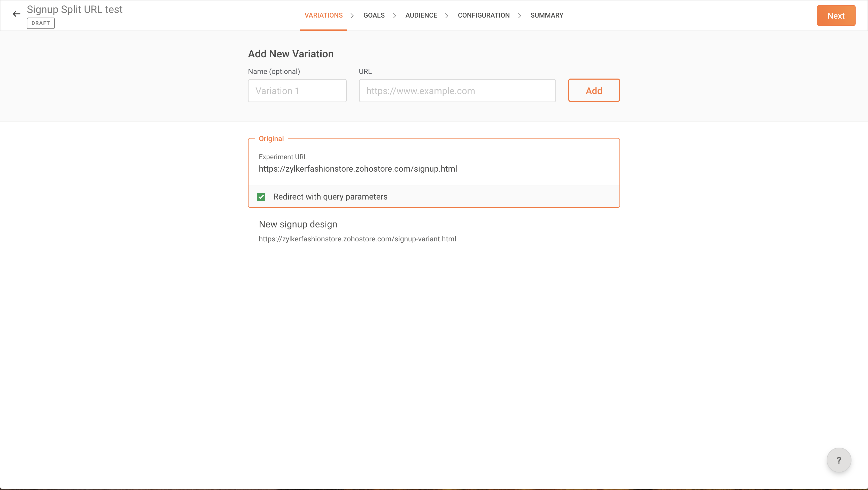This screenshot has width=868, height=490.
Task: Switch to the AUDIENCE step
Action: [x=421, y=16]
